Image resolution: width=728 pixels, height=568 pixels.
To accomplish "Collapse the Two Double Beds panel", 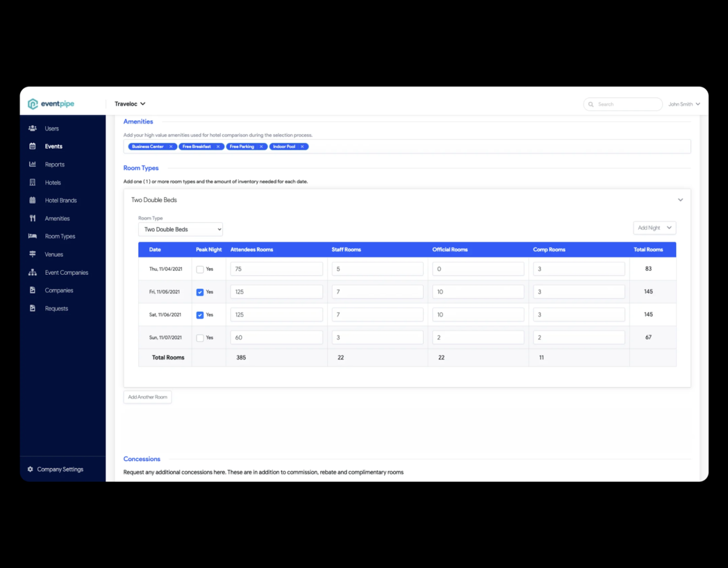I will (680, 200).
